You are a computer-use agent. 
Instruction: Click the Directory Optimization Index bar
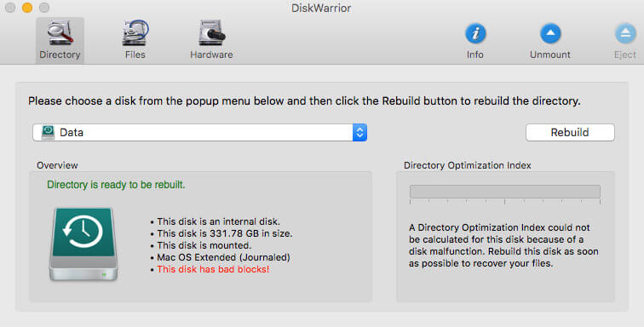click(x=505, y=192)
